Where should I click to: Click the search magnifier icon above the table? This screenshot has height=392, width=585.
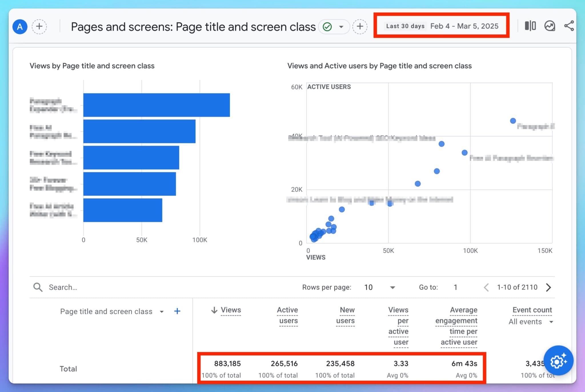[x=38, y=287]
